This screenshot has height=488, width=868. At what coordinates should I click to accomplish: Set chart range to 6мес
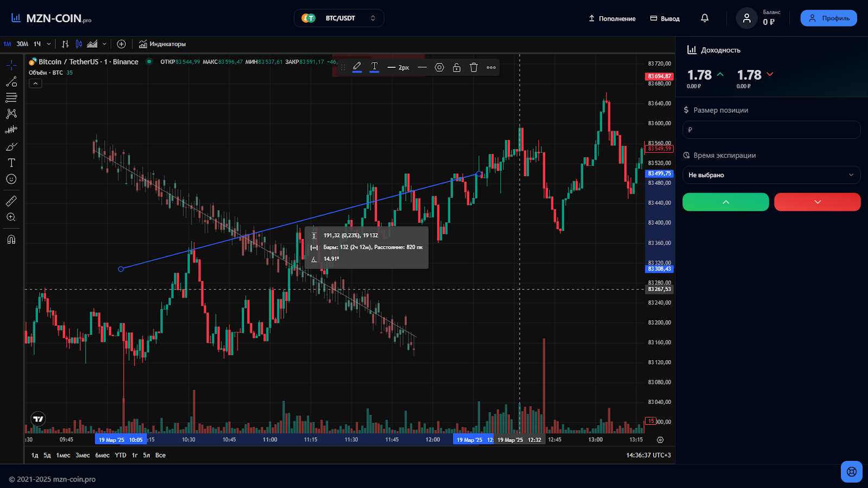point(103,455)
